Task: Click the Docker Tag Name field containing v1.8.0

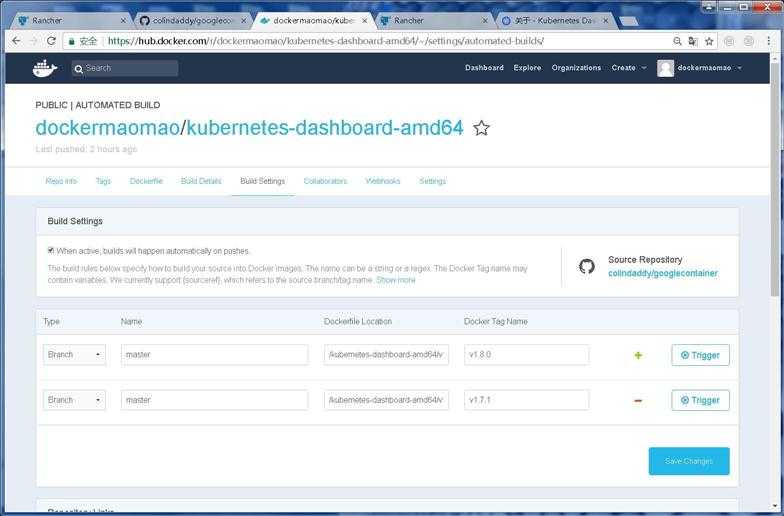Action: pos(526,354)
